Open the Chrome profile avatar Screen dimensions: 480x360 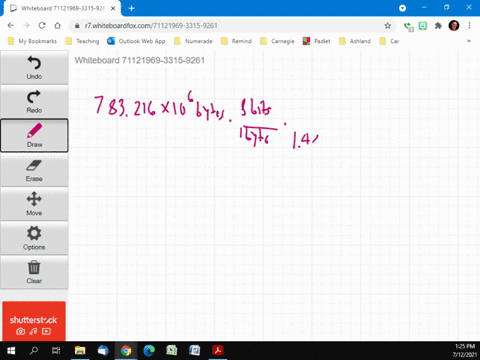point(454,25)
